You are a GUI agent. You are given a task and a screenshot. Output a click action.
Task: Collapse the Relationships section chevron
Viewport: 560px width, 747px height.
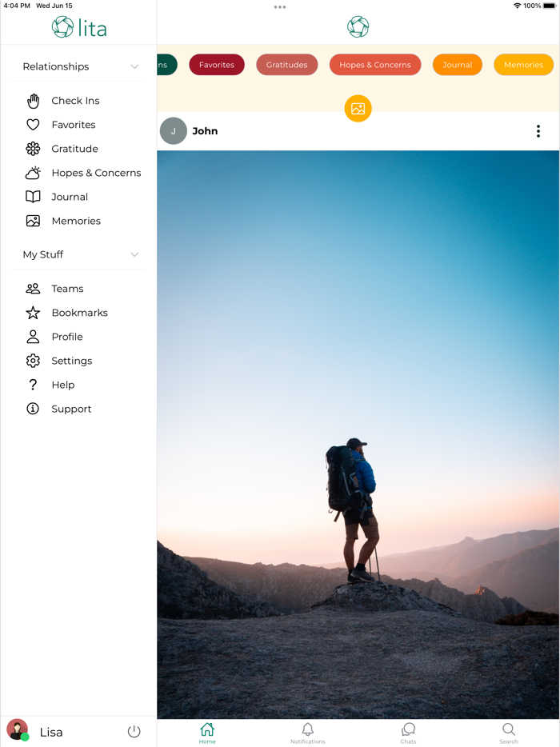point(135,66)
